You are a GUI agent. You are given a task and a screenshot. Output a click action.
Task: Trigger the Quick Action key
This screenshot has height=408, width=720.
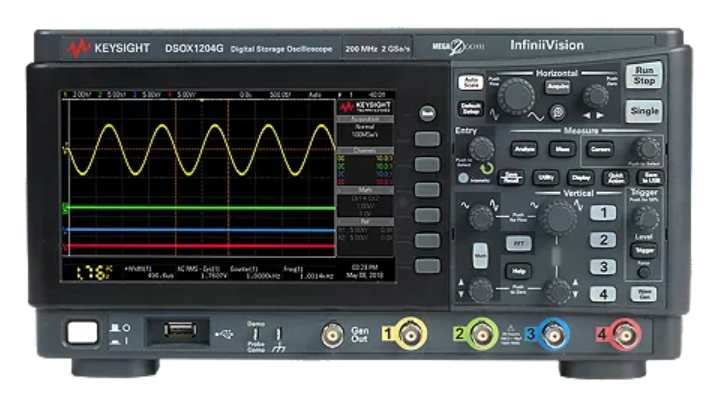pos(615,178)
